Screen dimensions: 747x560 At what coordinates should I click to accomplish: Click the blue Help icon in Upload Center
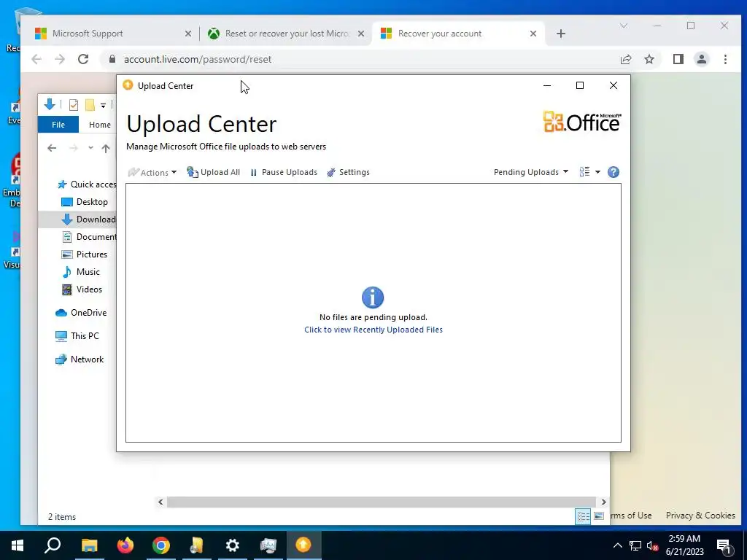[614, 172]
